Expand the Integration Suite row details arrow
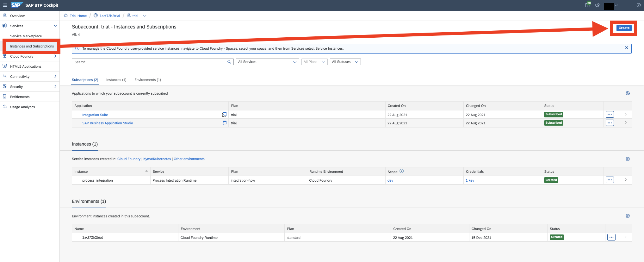Screen dimensions: 644x262 [x=626, y=114]
